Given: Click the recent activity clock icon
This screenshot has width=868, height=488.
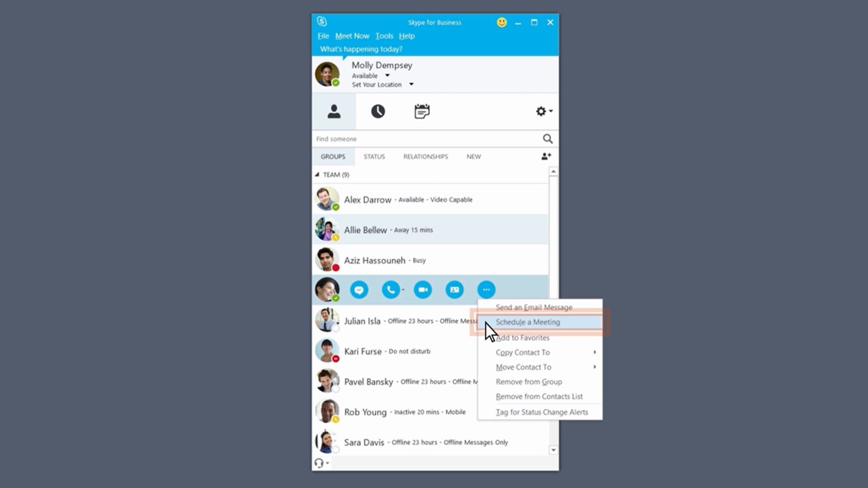Looking at the screenshot, I should [377, 112].
